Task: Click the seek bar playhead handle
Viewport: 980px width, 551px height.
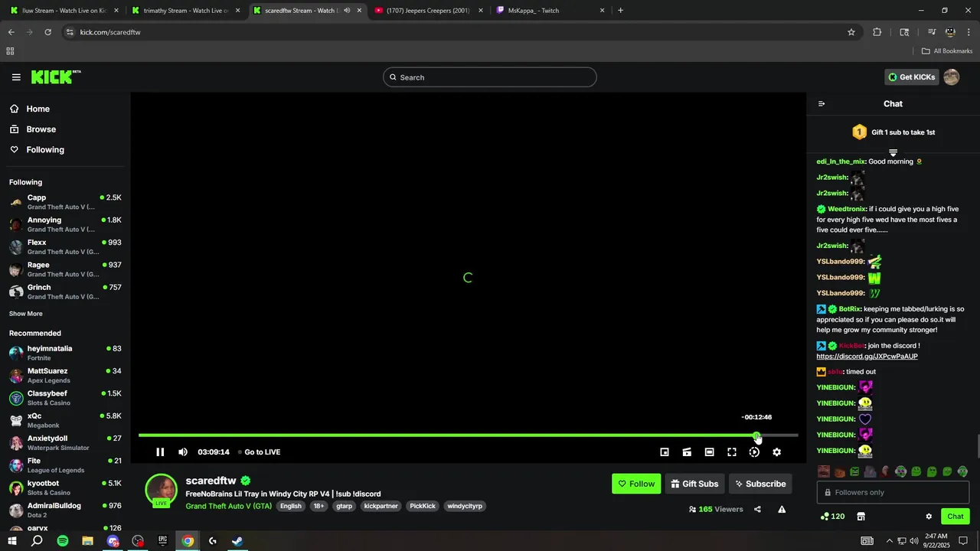Action: point(757,436)
